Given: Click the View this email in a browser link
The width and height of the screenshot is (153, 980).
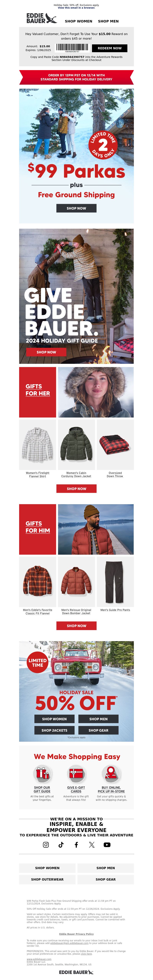Looking at the screenshot, I should pyautogui.click(x=76, y=8).
